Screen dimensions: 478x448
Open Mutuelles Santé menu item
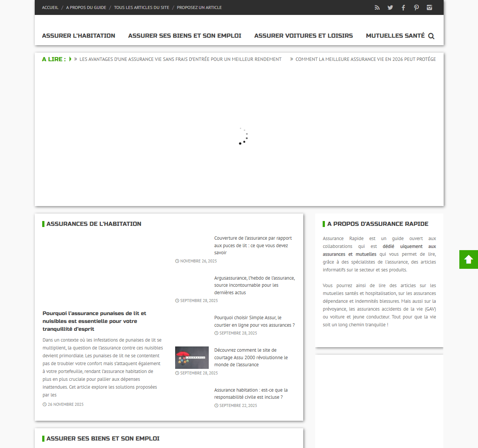(395, 36)
